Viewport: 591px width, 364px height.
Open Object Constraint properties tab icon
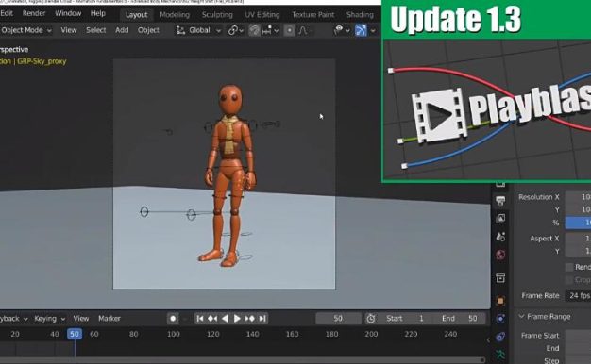[500, 319]
